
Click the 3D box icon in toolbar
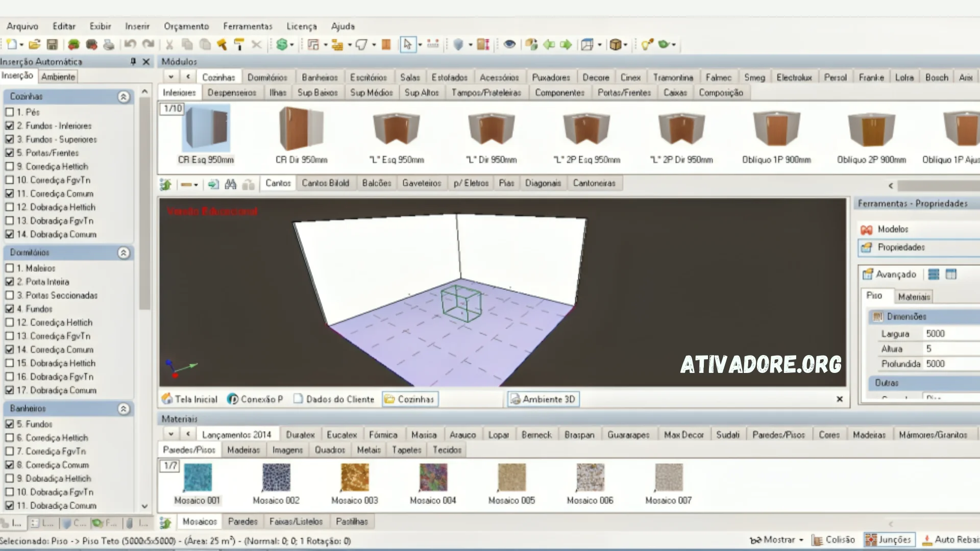point(616,45)
